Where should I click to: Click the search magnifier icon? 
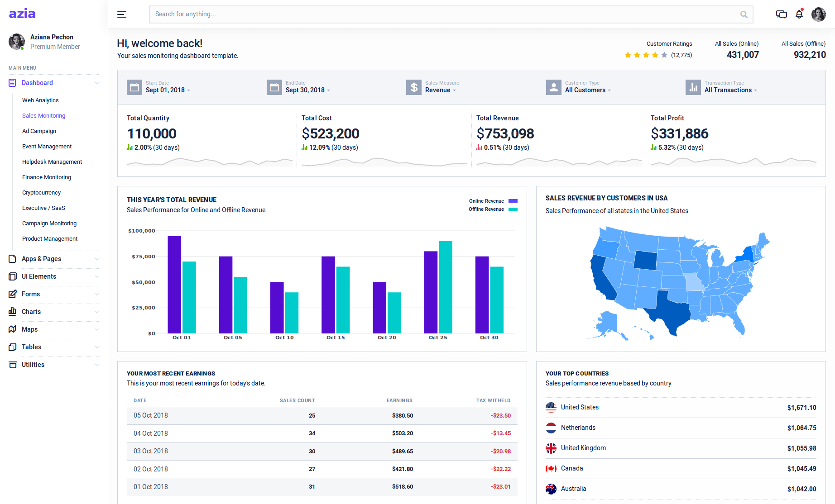tap(744, 14)
